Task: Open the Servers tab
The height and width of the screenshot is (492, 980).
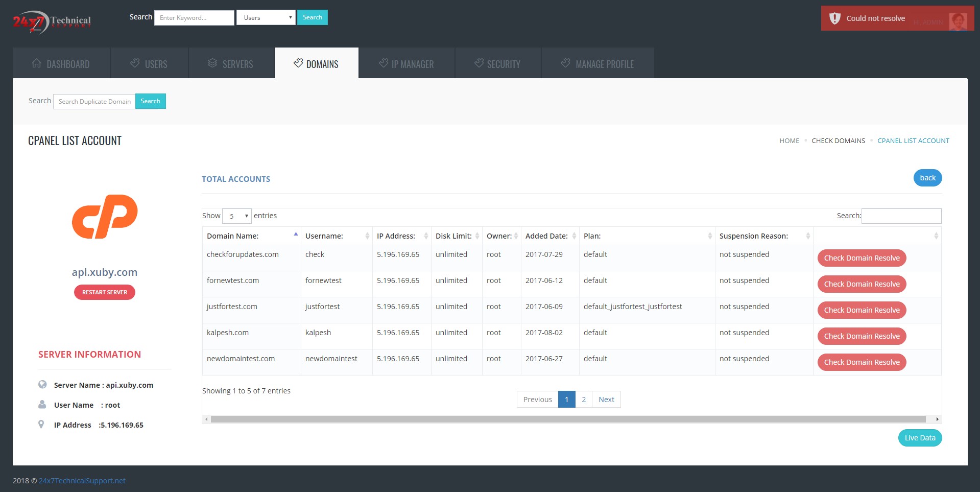Action: [x=231, y=64]
